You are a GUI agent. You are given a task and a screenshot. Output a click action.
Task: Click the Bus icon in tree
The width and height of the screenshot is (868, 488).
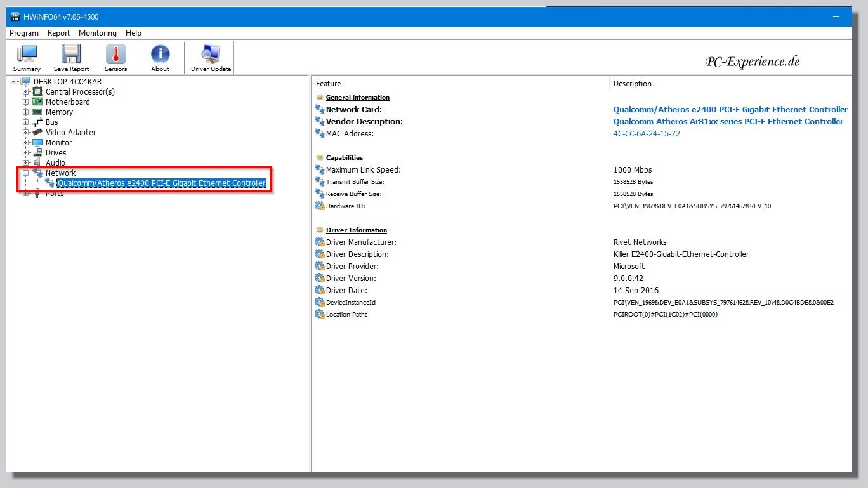37,122
